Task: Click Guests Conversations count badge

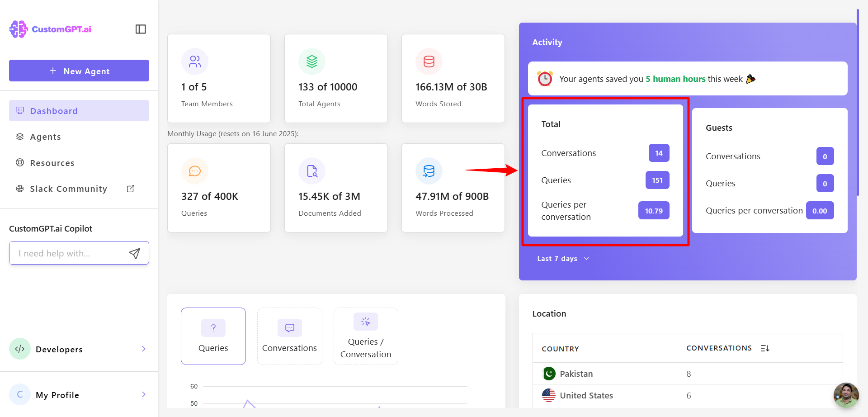Action: (825, 156)
